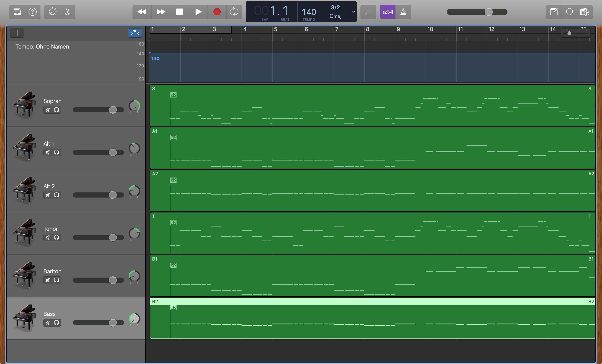Expand the LCD display mode dropdown
Screen dimensions: 602x364
coord(354,12)
